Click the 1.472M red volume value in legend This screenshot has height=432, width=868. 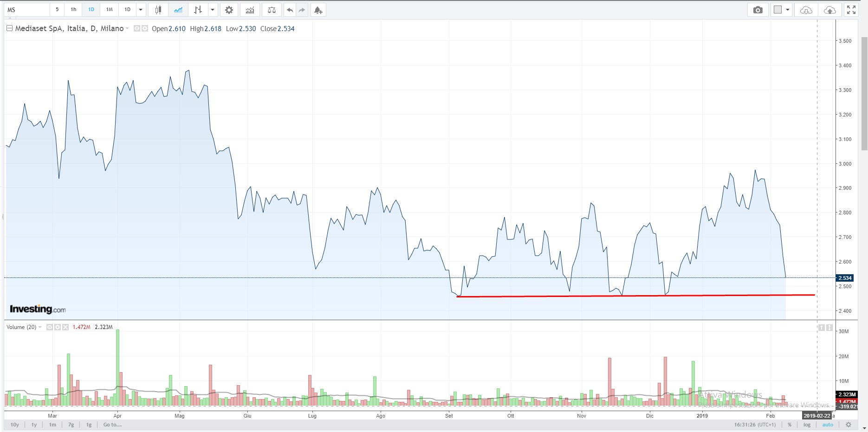coord(82,327)
